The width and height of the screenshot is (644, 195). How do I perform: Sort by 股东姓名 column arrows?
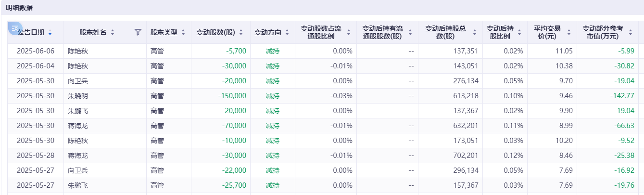113,33
